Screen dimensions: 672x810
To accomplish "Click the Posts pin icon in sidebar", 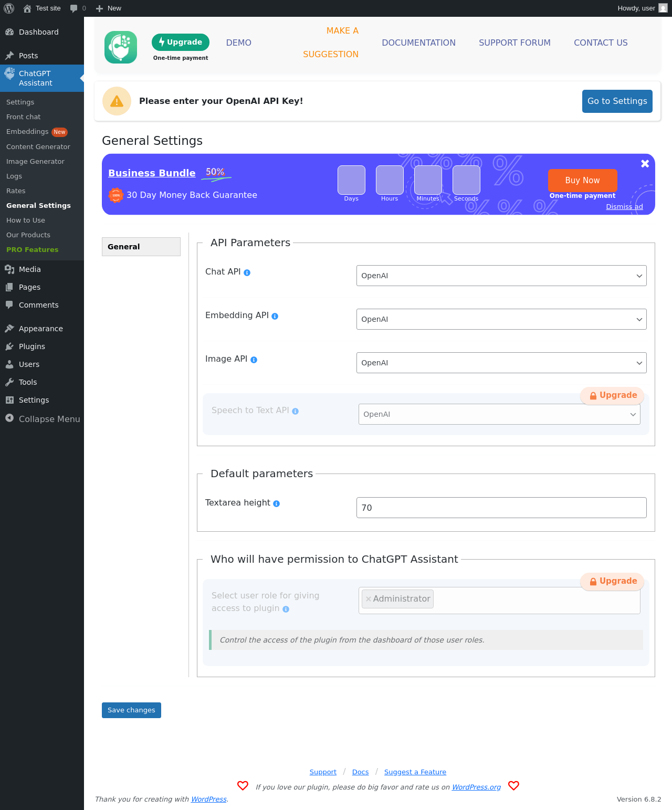I will point(9,56).
